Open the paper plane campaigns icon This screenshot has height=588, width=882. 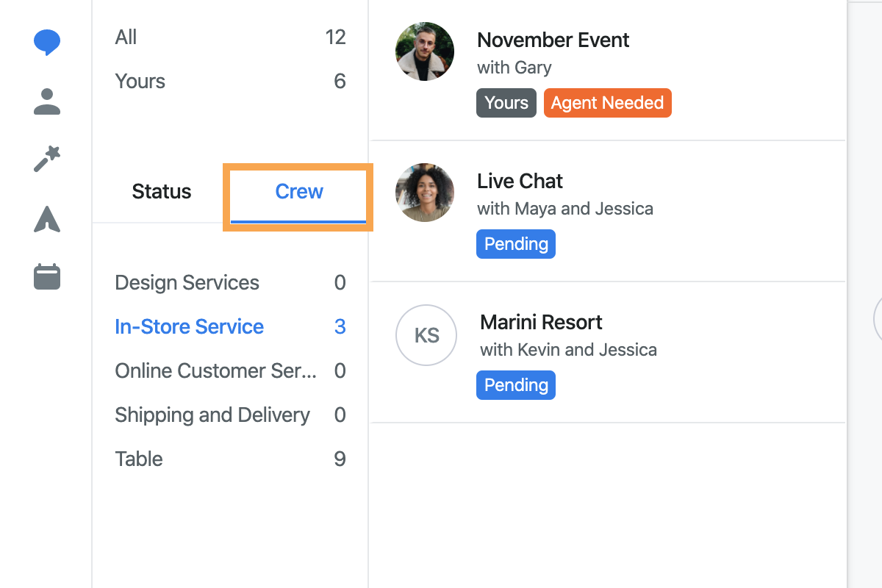(x=47, y=219)
